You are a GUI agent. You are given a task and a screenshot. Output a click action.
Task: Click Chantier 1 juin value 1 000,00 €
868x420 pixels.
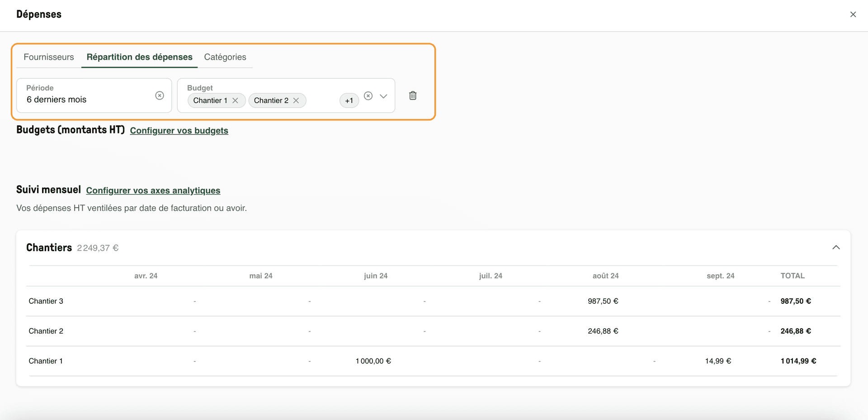pyautogui.click(x=373, y=361)
